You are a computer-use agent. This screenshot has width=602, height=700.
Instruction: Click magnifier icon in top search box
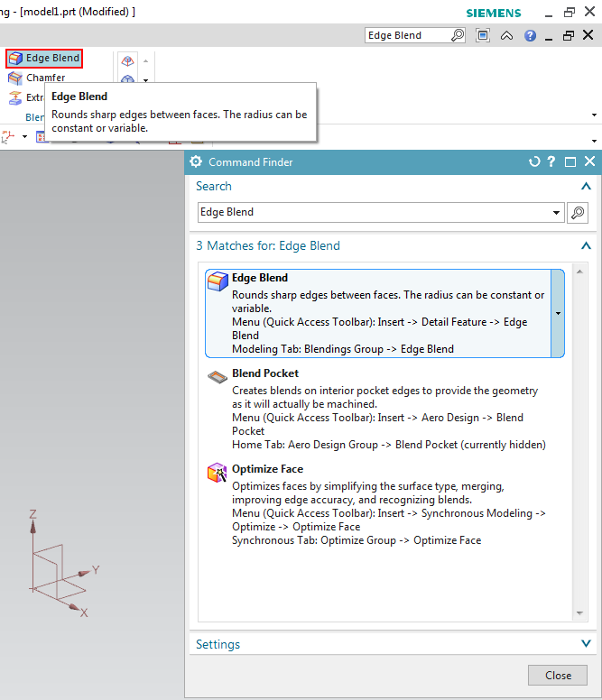pos(458,35)
